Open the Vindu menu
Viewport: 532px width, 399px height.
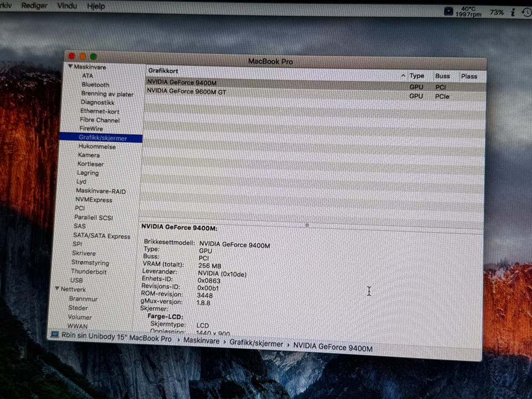point(67,6)
